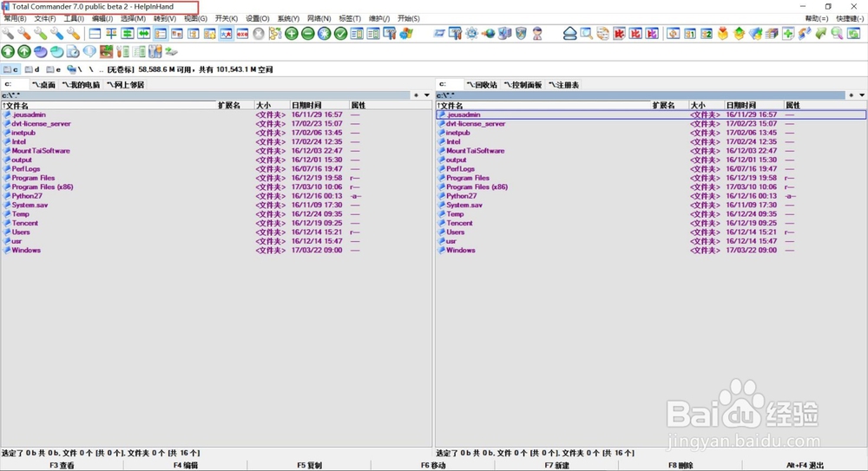Click the F8 删除 button
Viewport: 868px width, 471px height.
tap(681, 466)
